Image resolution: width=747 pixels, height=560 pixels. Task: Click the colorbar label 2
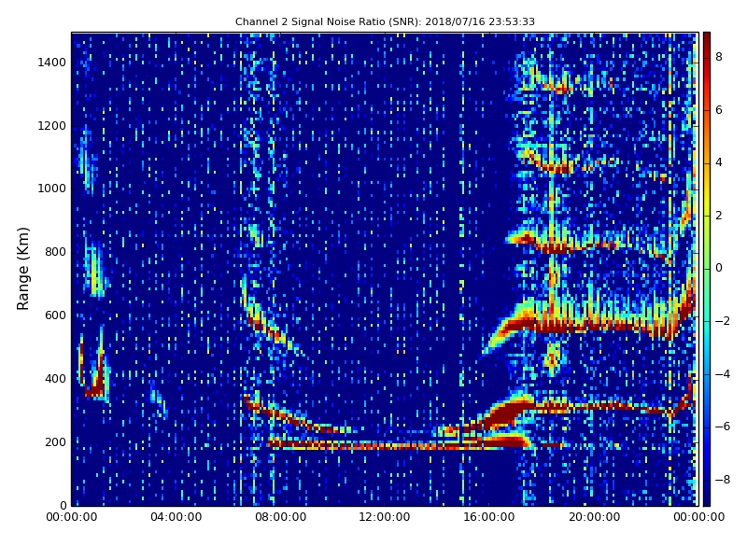719,216
